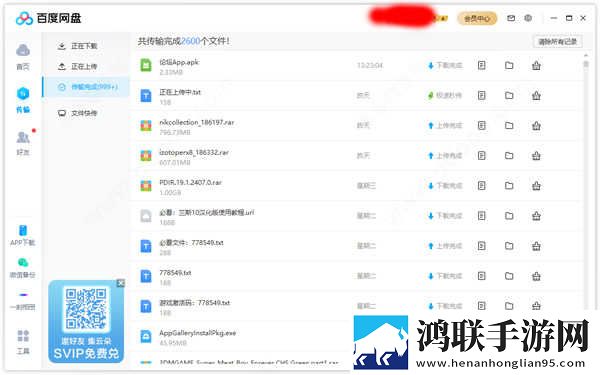Select App.apk file name
The image size is (600, 375).
179,62
